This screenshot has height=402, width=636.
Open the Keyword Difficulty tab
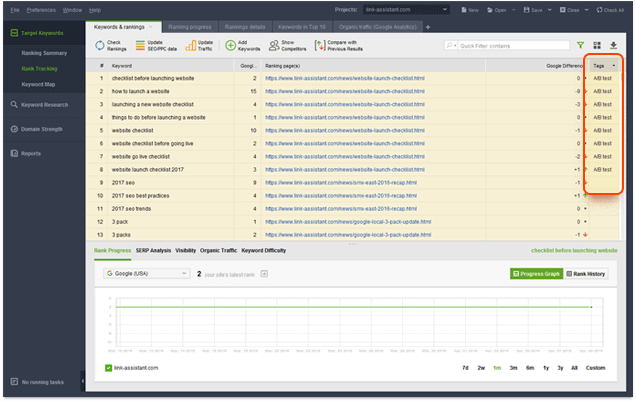(x=264, y=250)
